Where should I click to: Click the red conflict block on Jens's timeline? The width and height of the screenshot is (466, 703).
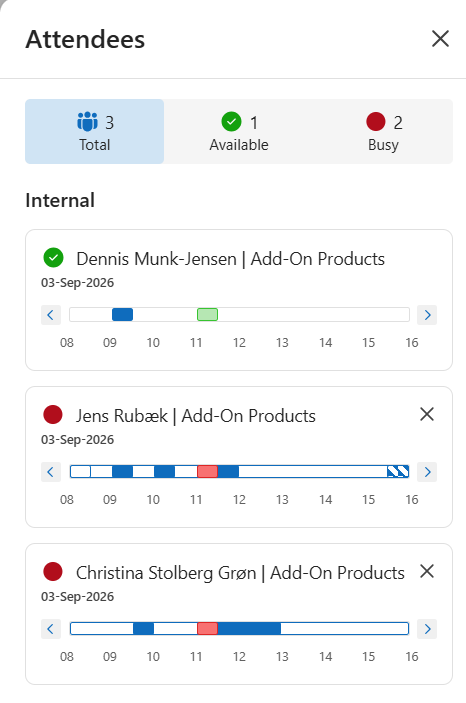click(x=208, y=472)
